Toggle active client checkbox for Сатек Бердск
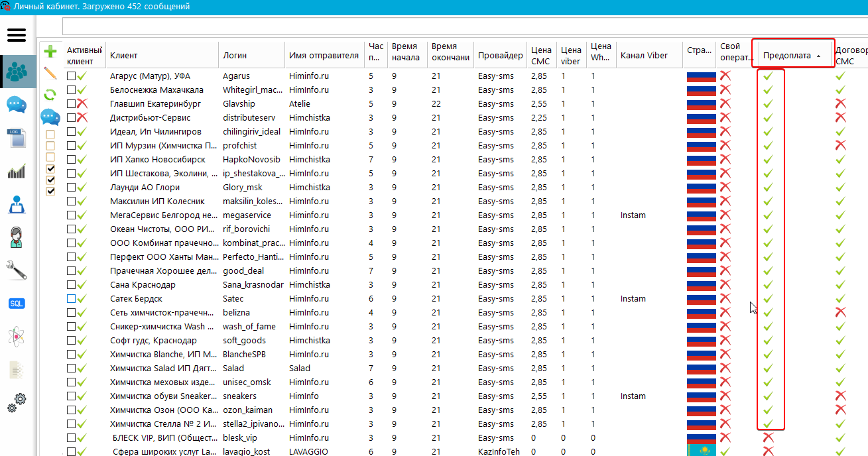The image size is (868, 456). coord(71,298)
